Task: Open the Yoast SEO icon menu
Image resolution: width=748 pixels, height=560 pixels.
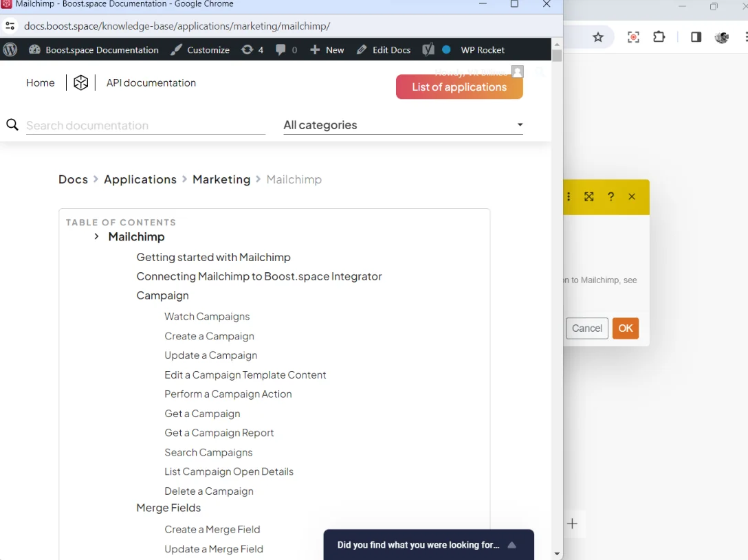Action: coord(428,49)
